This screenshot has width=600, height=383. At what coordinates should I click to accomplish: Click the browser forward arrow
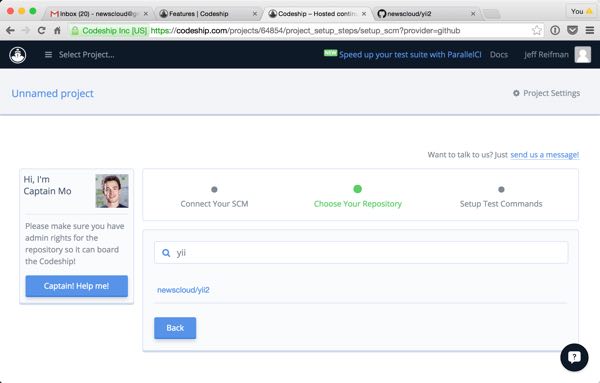[26, 30]
